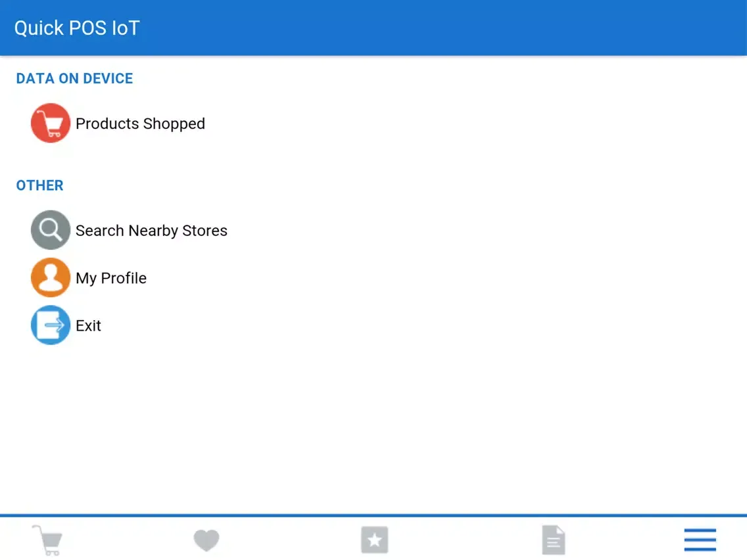
Task: Click the OTHER section header
Action: [x=39, y=185]
